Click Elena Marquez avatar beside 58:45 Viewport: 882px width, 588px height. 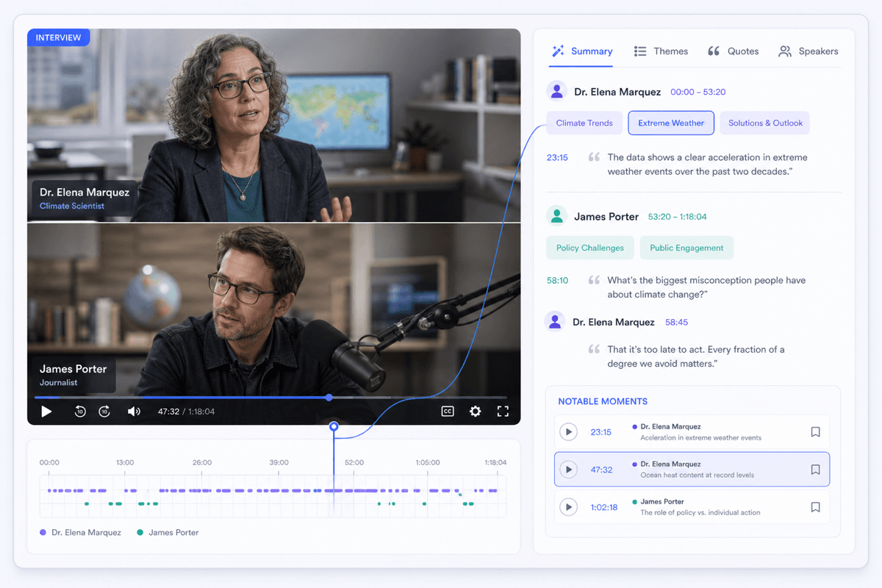[555, 322]
